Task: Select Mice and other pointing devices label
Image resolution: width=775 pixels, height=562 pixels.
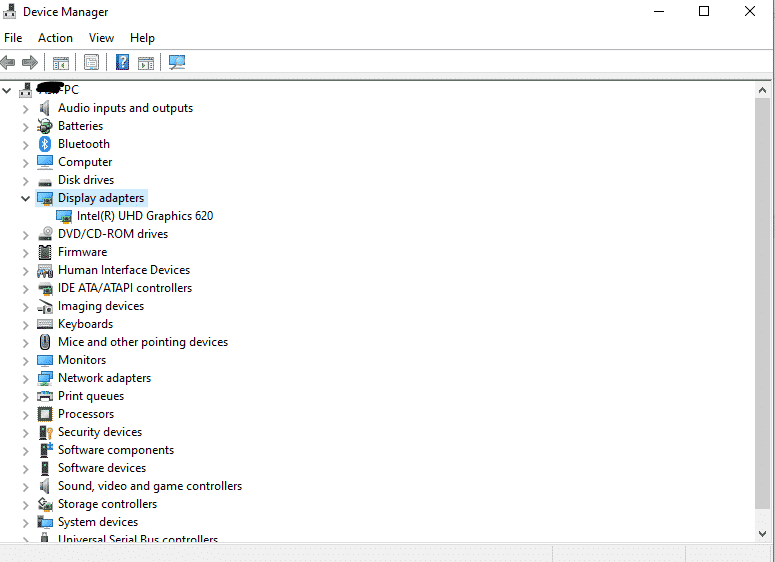Action: [x=143, y=342]
